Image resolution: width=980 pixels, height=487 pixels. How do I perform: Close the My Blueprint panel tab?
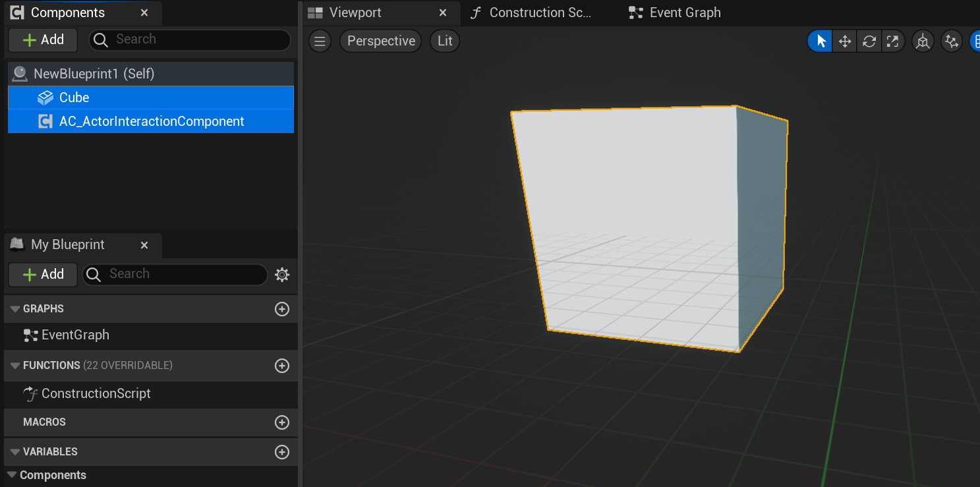coord(144,244)
